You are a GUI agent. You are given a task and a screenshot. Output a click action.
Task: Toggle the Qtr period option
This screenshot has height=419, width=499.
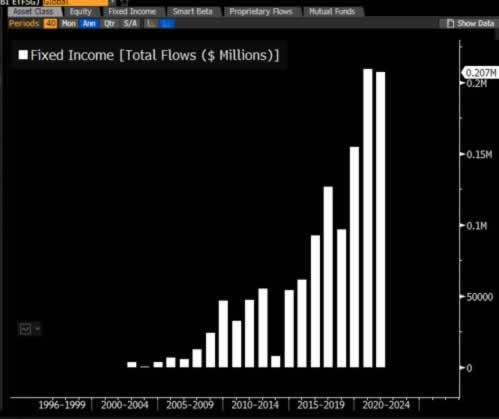click(109, 23)
